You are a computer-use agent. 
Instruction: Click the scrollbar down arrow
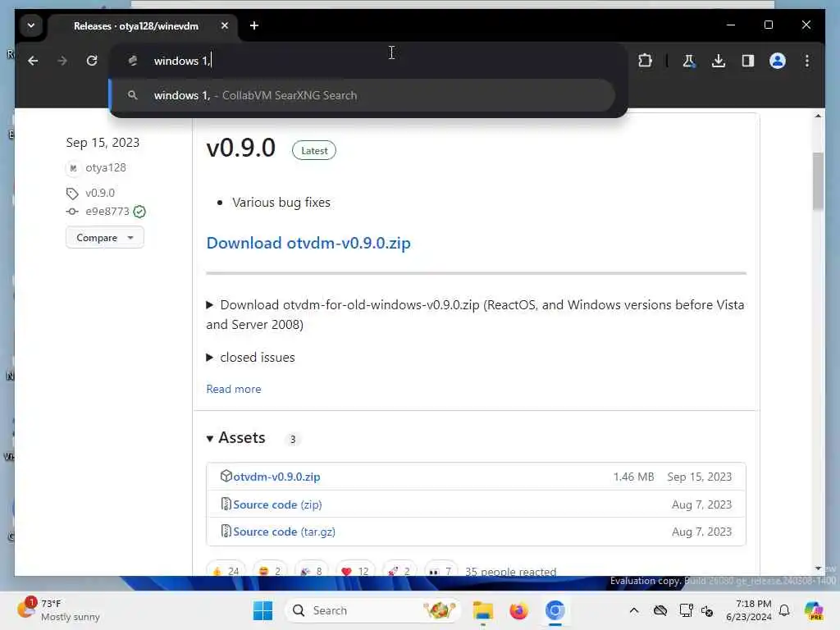coord(818,568)
